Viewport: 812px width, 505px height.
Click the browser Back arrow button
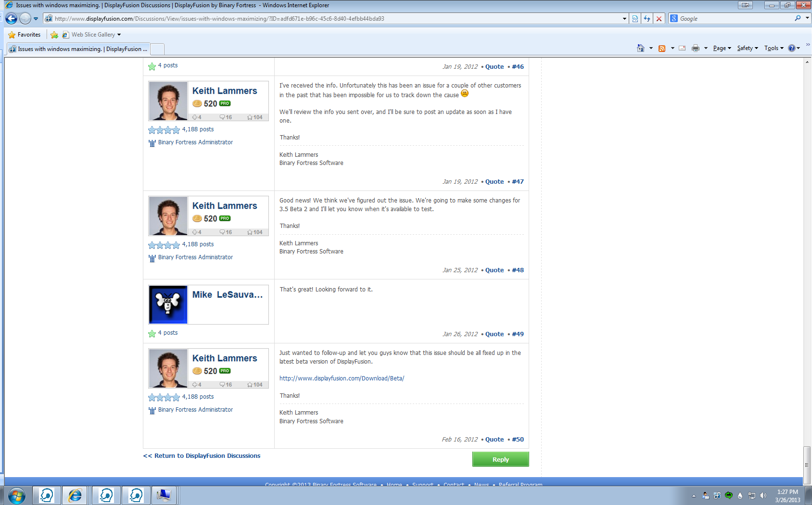click(x=12, y=19)
